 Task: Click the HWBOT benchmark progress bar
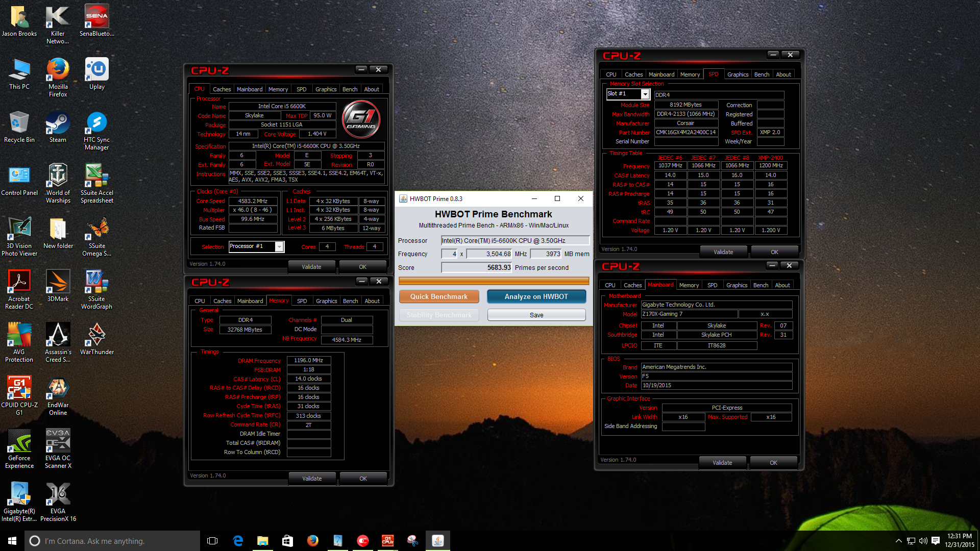click(494, 281)
